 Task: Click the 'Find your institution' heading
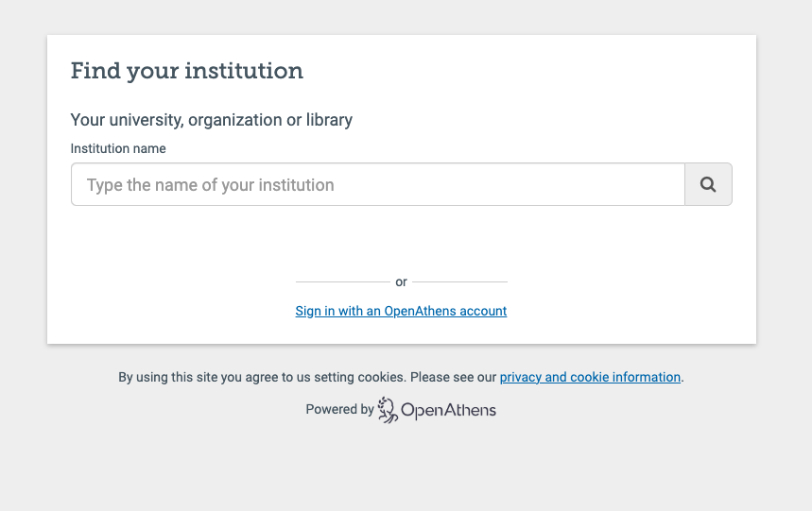tap(187, 71)
